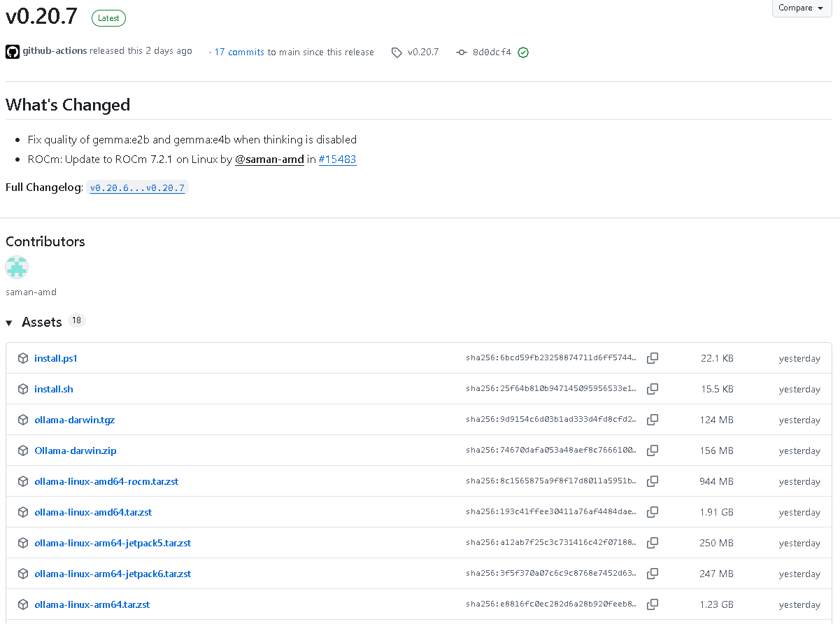Download Ollama-darwin.zip
The image size is (840, 624).
(76, 451)
